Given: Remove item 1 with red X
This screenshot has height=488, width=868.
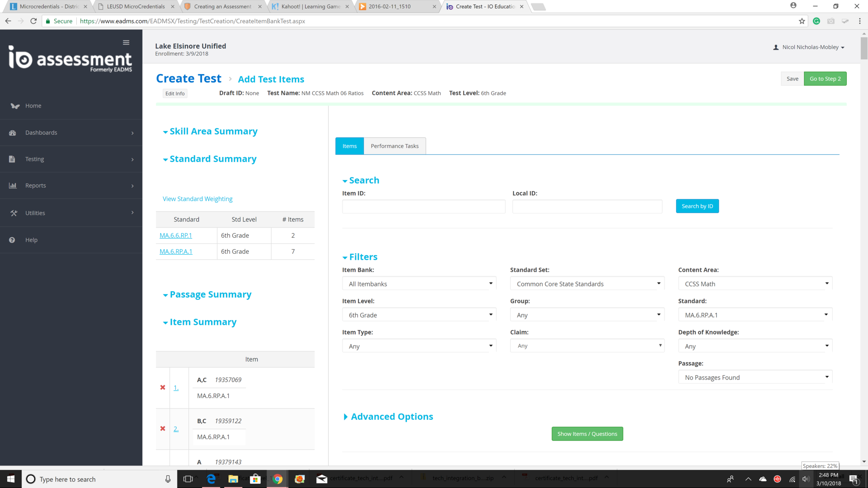Looking at the screenshot, I should click(x=163, y=388).
